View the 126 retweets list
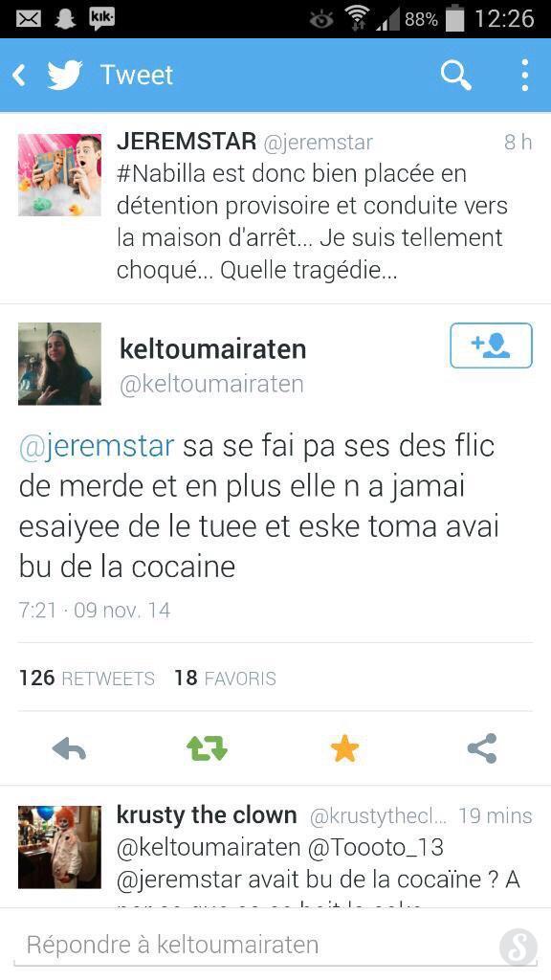The image size is (551, 980). [87, 679]
